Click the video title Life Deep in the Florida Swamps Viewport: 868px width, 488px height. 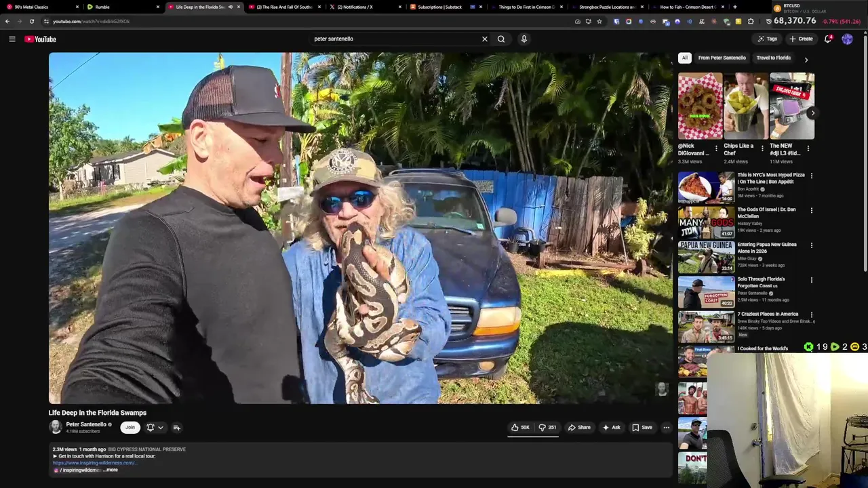click(x=98, y=413)
